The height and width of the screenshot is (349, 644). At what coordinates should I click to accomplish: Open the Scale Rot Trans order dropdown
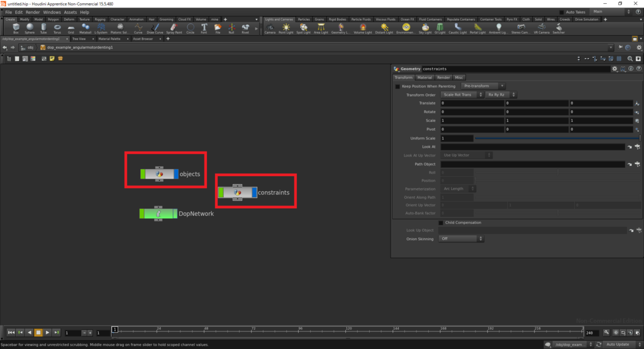click(x=462, y=95)
